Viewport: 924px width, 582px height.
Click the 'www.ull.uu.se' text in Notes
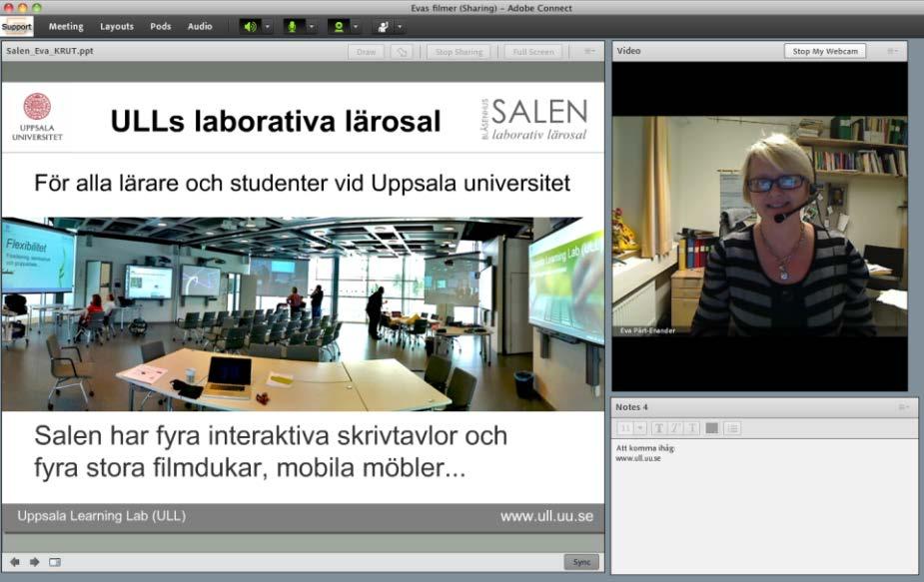[638, 458]
